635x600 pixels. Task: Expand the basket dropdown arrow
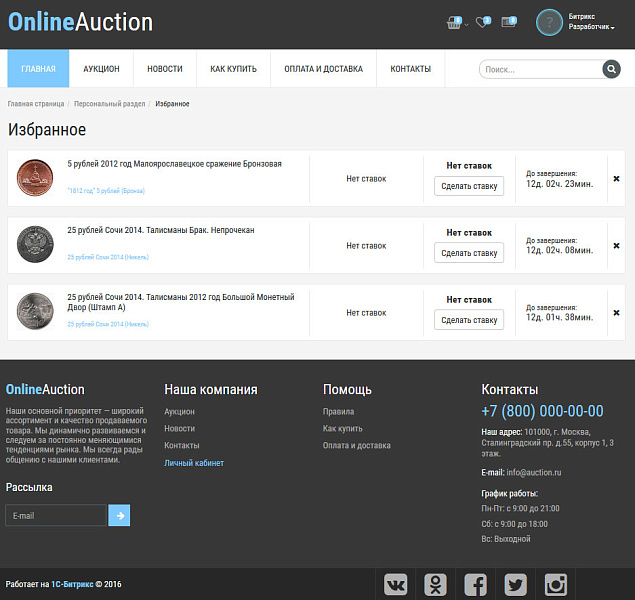467,23
